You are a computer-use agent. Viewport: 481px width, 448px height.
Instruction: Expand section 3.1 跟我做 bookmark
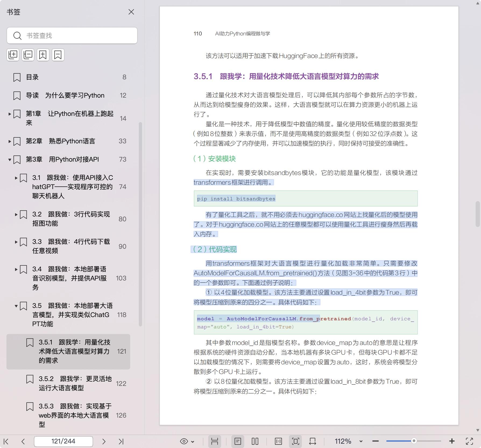coord(16,178)
